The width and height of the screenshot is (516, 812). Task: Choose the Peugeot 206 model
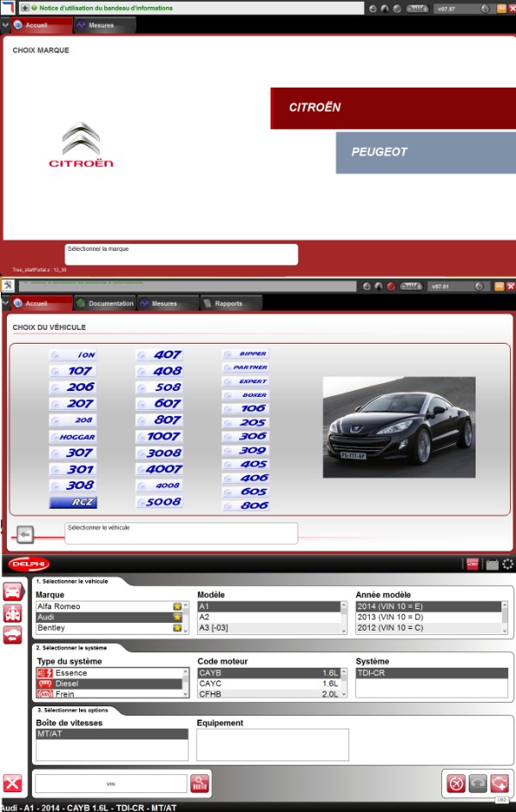click(x=73, y=388)
